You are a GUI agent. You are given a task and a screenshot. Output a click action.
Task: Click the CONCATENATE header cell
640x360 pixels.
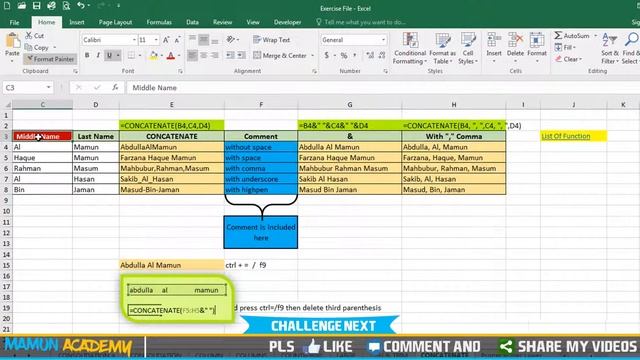click(x=172, y=136)
